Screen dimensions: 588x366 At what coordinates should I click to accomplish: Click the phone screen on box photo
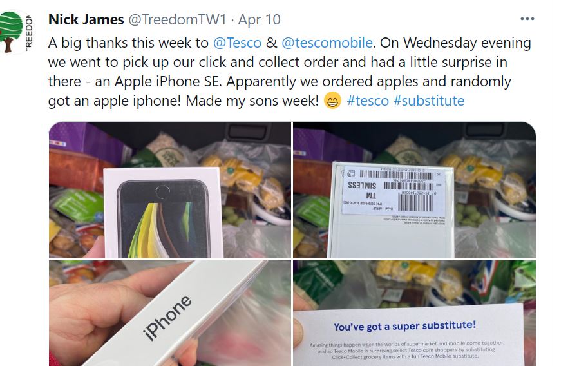pyautogui.click(x=163, y=220)
